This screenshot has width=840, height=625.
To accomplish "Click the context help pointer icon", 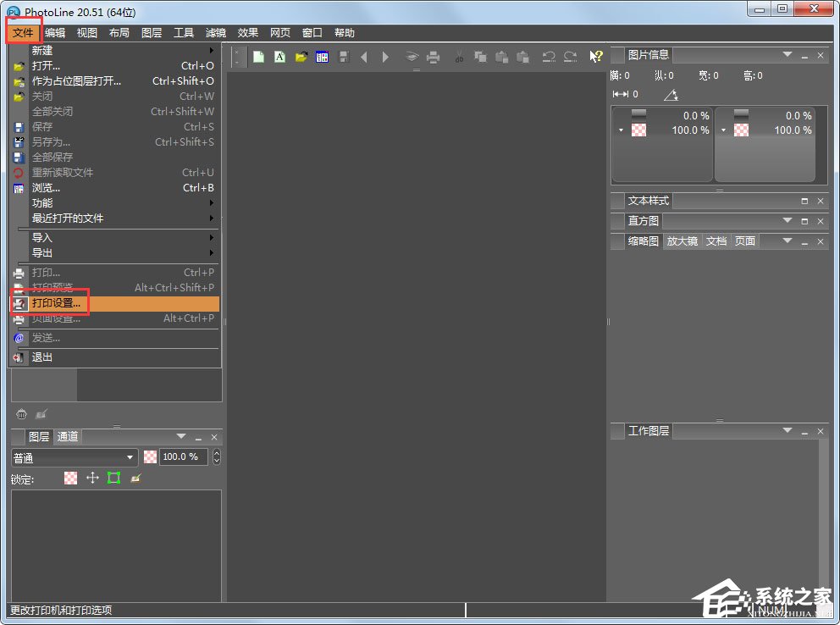I will click(596, 56).
